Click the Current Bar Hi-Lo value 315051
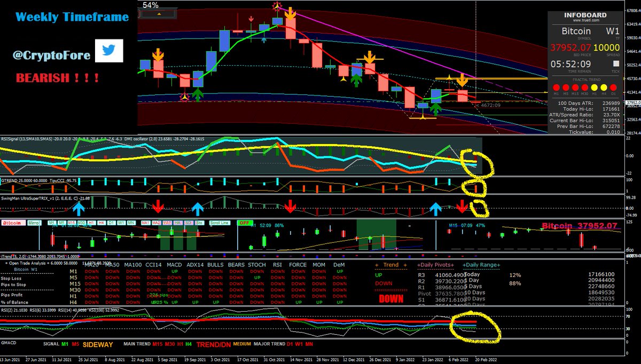Viewport: 641px width, 364px height. pyautogui.click(x=611, y=121)
